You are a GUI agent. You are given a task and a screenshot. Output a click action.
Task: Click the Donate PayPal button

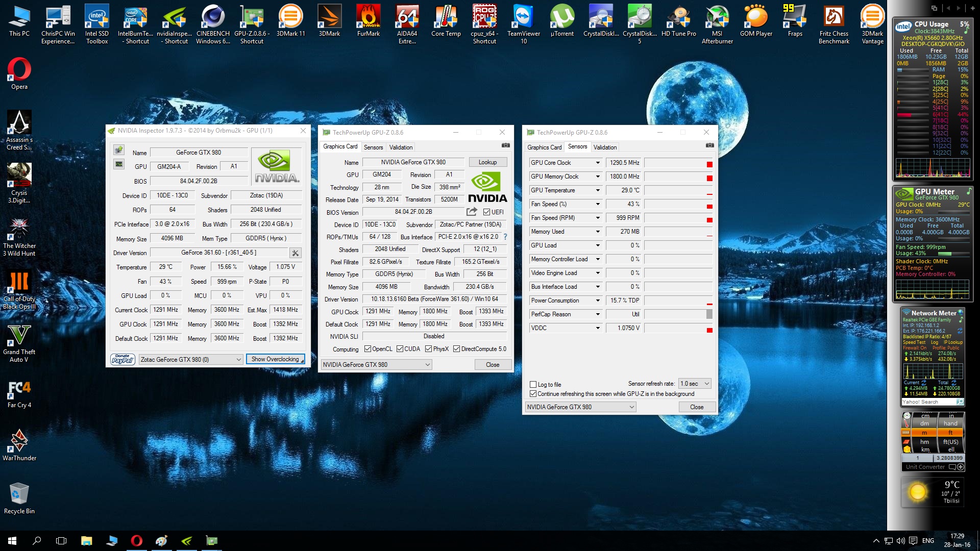click(x=122, y=359)
